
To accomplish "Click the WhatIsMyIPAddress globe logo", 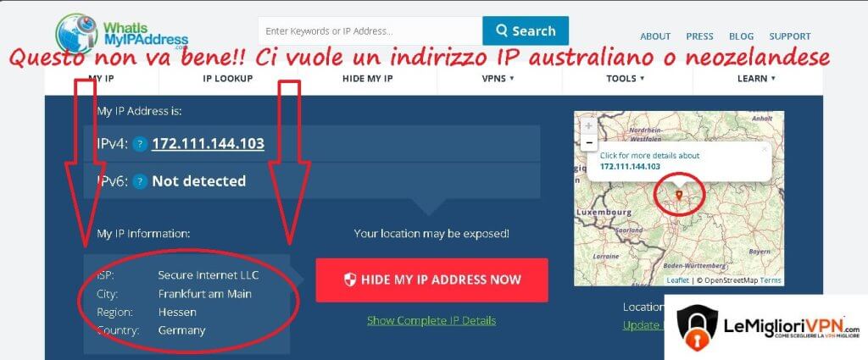I will 76,33.
